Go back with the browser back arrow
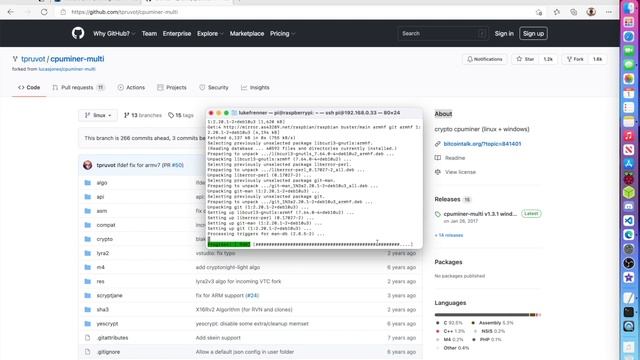The width and height of the screenshot is (640, 360). coord(11,12)
